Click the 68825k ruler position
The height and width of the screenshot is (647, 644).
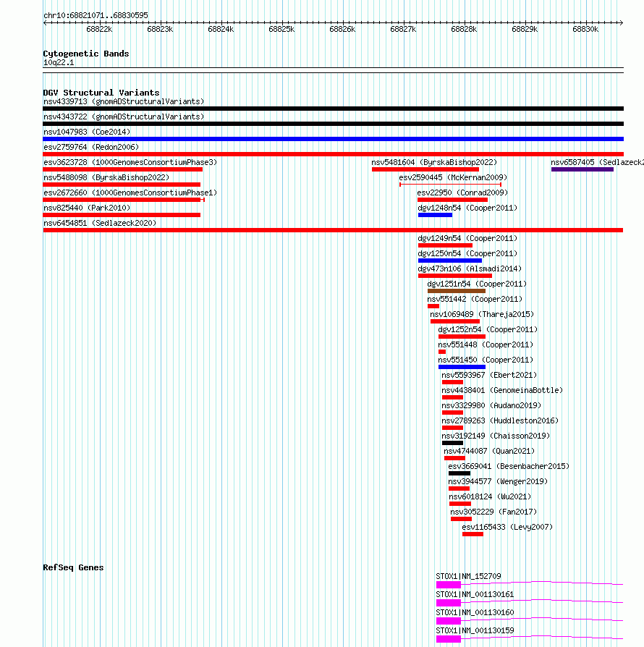281,29
